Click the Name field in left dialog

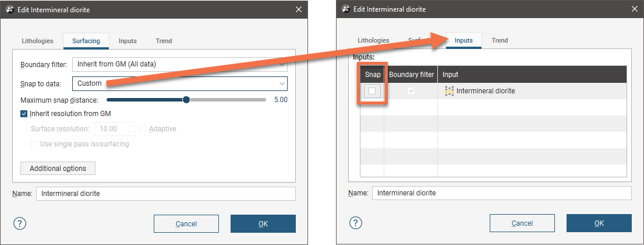coord(165,194)
